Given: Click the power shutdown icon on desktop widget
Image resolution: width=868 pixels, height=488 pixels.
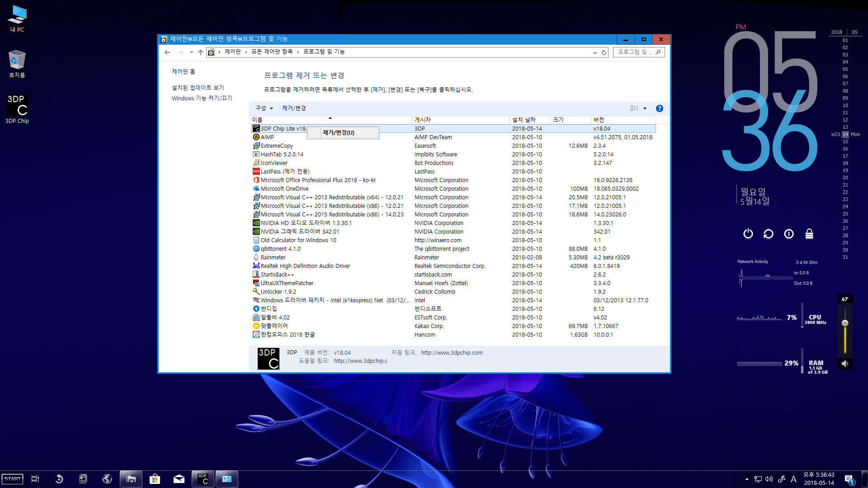Looking at the screenshot, I should pyautogui.click(x=748, y=234).
